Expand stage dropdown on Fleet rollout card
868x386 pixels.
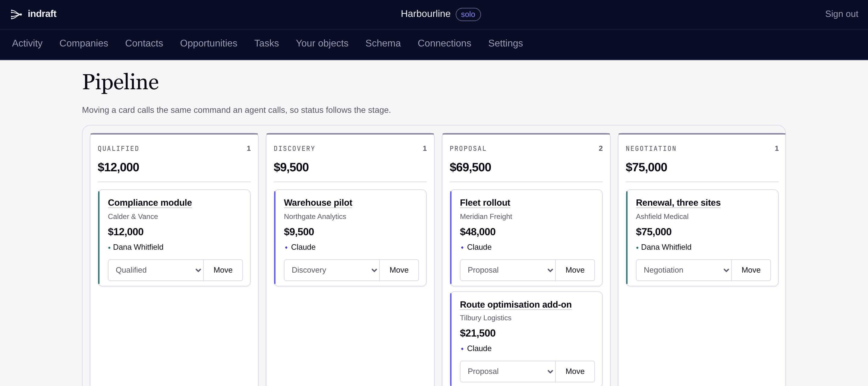point(508,270)
